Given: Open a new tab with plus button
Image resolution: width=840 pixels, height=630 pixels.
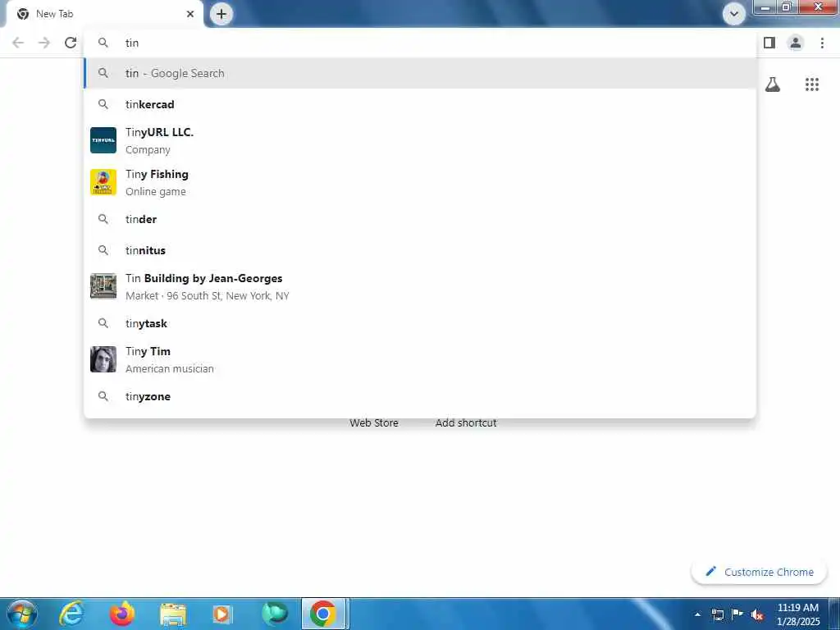Looking at the screenshot, I should (x=221, y=14).
